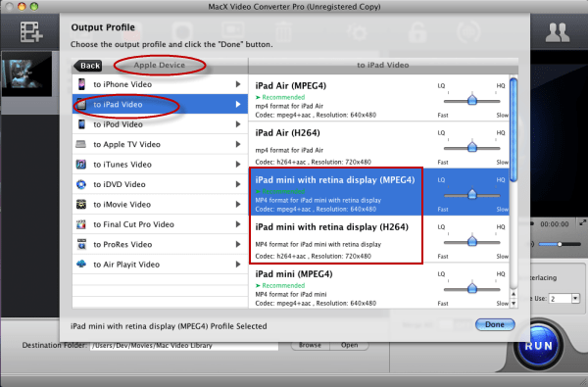The width and height of the screenshot is (588, 387).
Task: Click the Final Cut Pro icon
Action: click(x=81, y=224)
